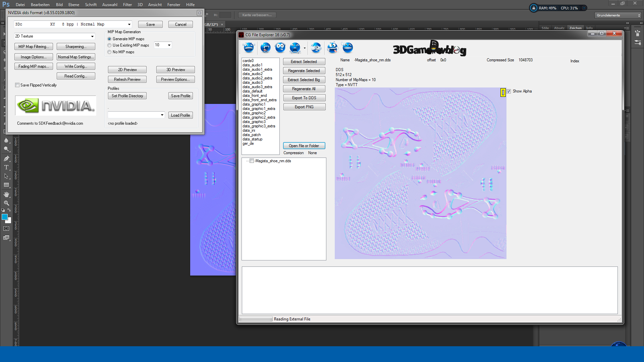Click the Kante verbessern button
The image size is (644, 362).
(257, 15)
